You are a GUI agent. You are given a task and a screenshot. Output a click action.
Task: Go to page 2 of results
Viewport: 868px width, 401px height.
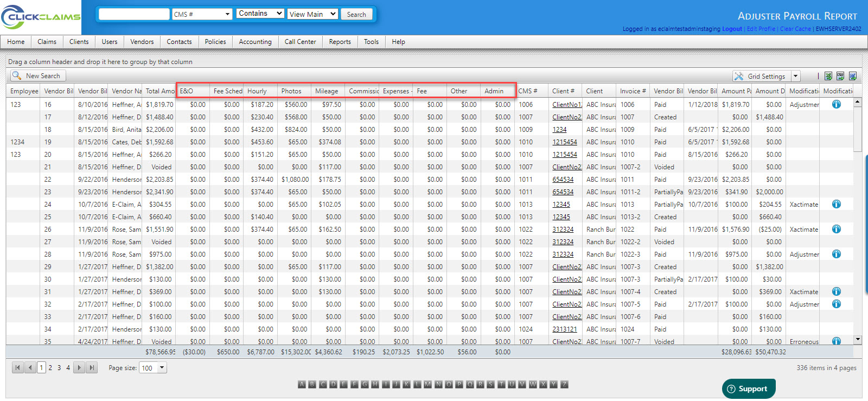(x=50, y=367)
